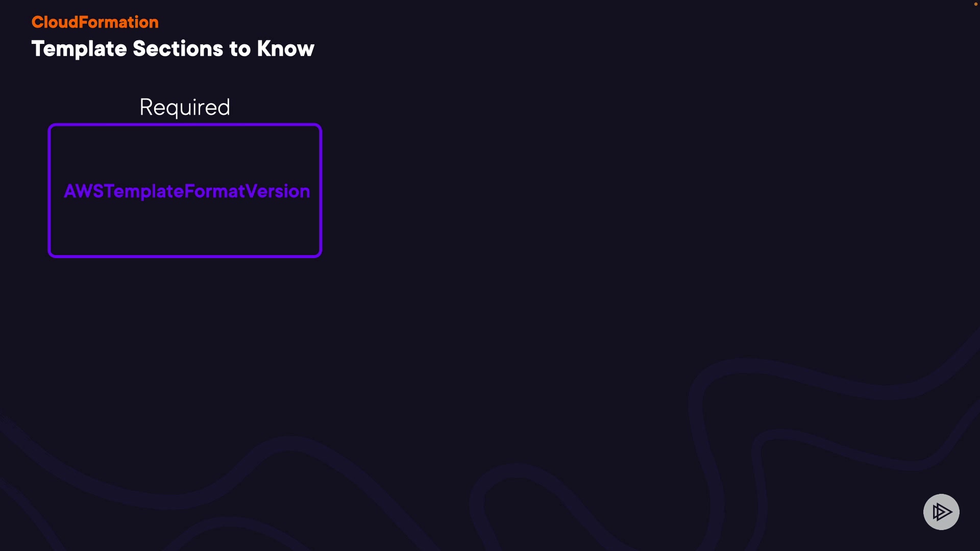Click the small orange dot in the corner
This screenshot has height=551, width=980.
(x=976, y=4)
